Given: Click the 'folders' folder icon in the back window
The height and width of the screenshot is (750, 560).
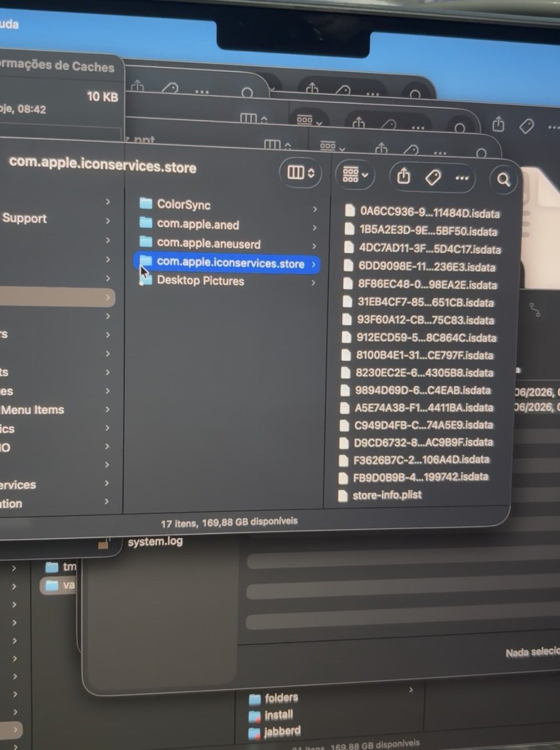Looking at the screenshot, I should click(x=254, y=698).
